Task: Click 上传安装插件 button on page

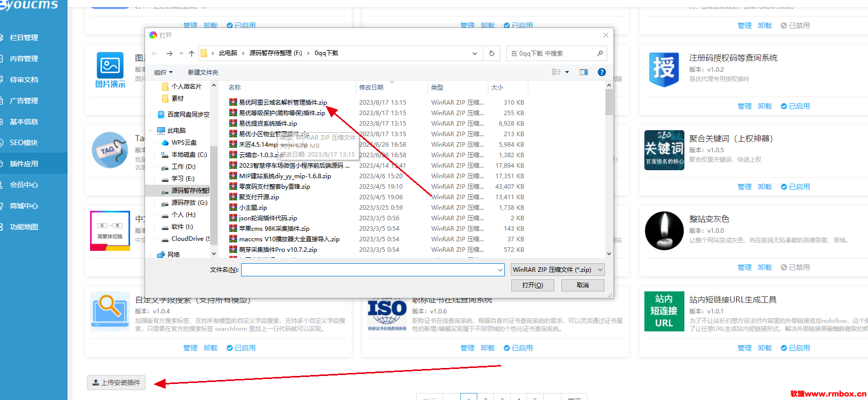Action: [117, 382]
